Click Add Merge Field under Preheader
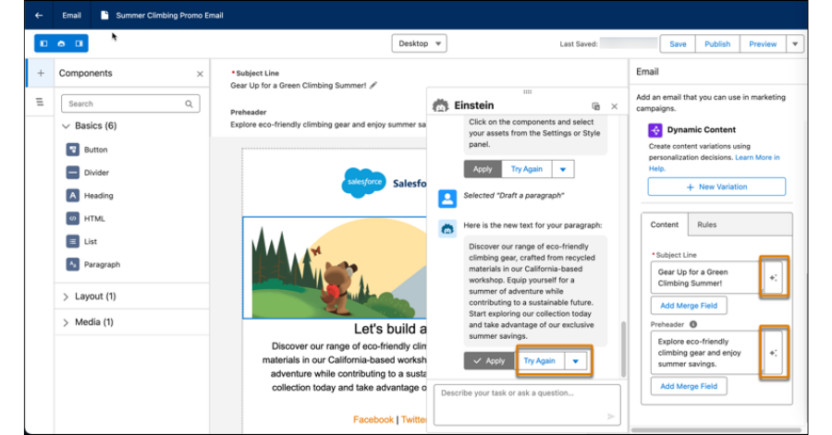 pos(688,386)
